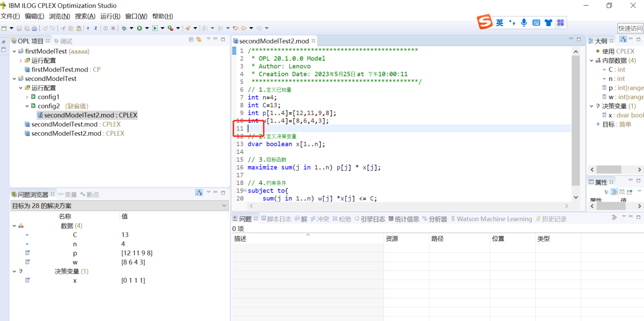Switch to the 脚本日志 tab
Screen dimensions: 644x321
(x=276, y=219)
